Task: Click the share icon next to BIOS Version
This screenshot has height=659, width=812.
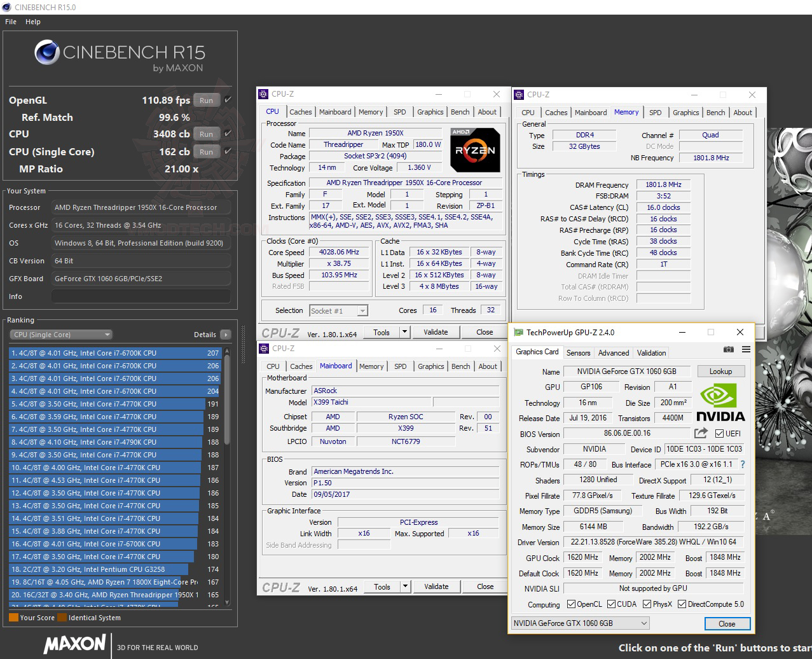Action: click(x=701, y=433)
